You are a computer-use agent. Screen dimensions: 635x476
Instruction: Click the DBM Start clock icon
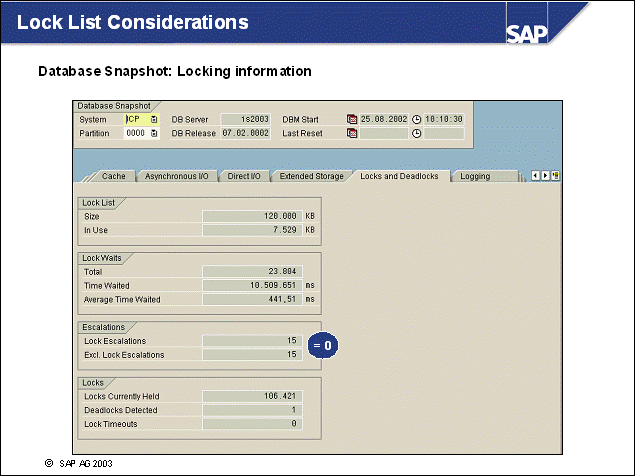(x=417, y=119)
